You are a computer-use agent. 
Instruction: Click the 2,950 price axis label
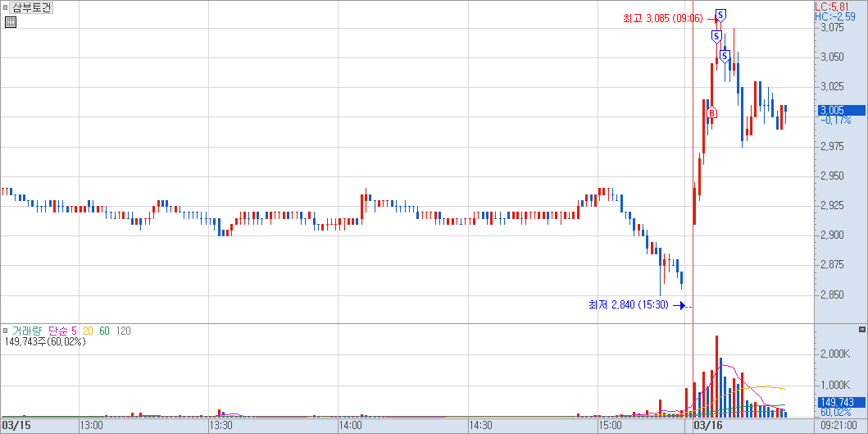point(833,176)
